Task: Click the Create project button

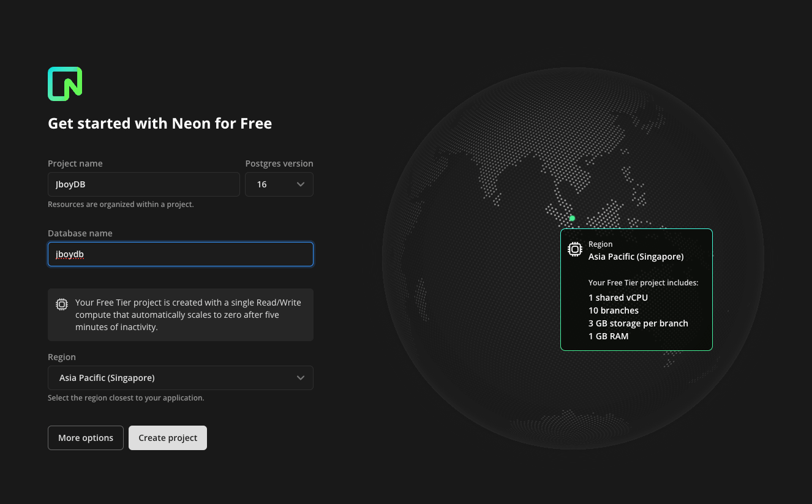Action: [168, 438]
